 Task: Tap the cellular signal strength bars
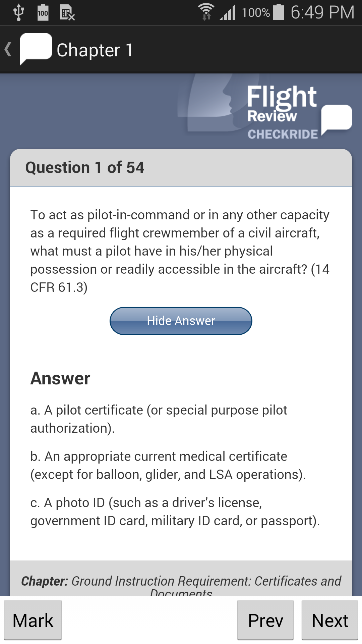click(x=228, y=13)
